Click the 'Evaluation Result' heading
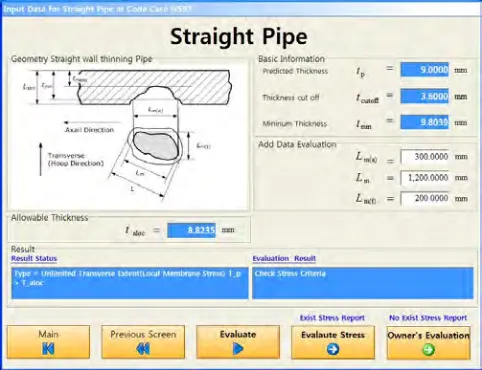Screen dimensions: 482x370 [284, 258]
